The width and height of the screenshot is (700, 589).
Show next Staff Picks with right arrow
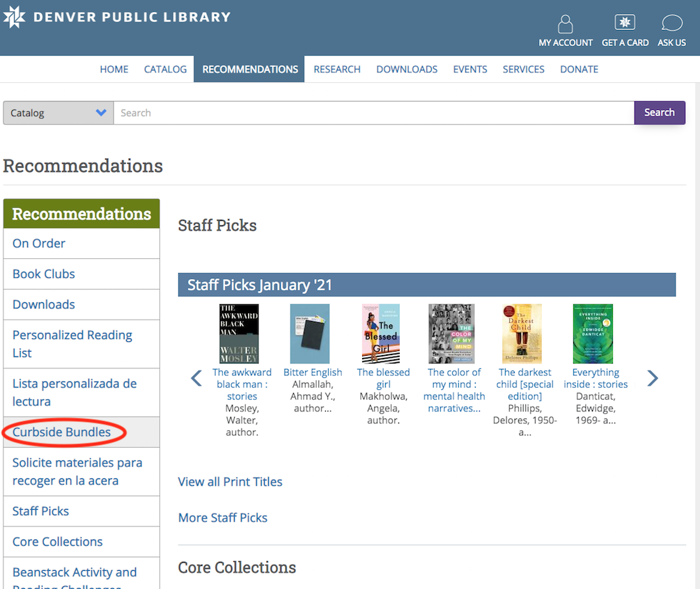coord(653,378)
